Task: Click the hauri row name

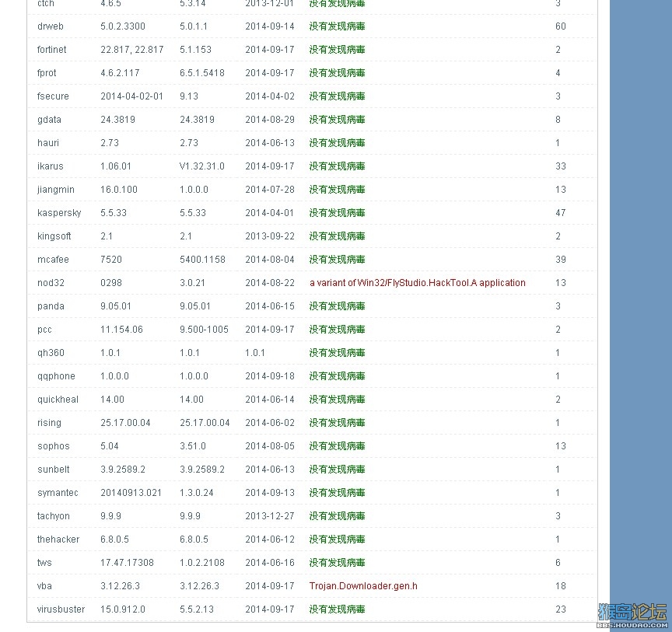Action: click(48, 143)
